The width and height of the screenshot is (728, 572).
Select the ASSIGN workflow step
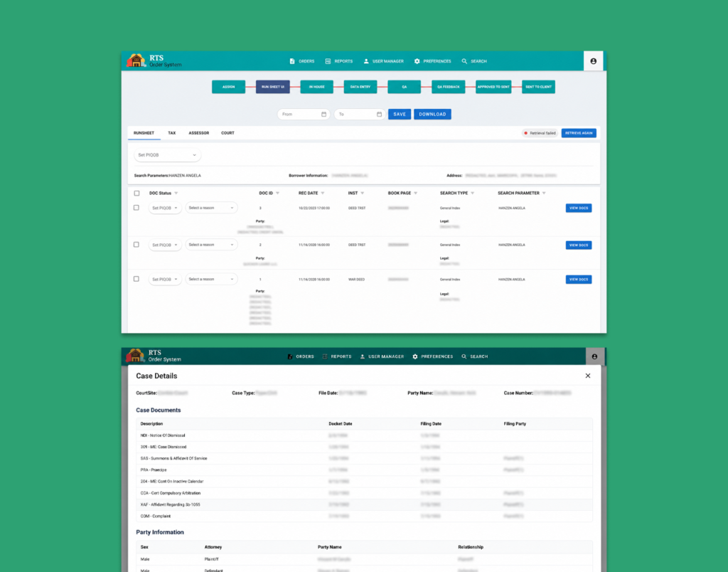(x=228, y=87)
